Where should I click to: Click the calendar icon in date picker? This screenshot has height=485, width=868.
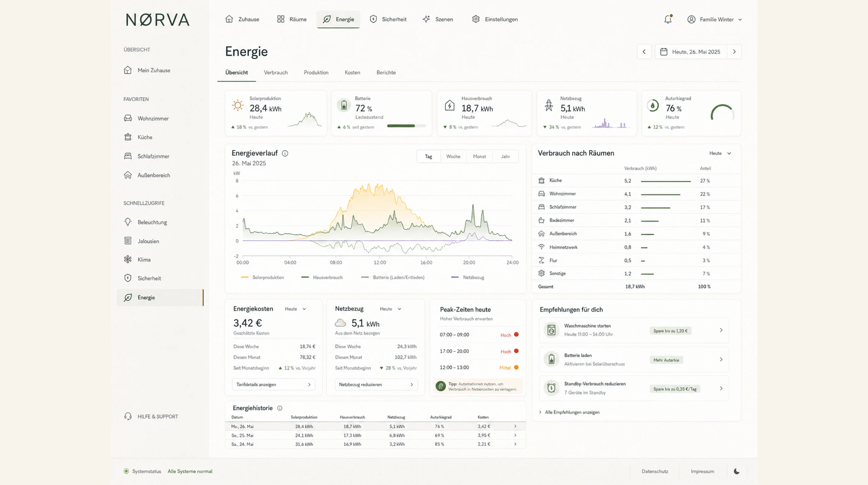[664, 52]
